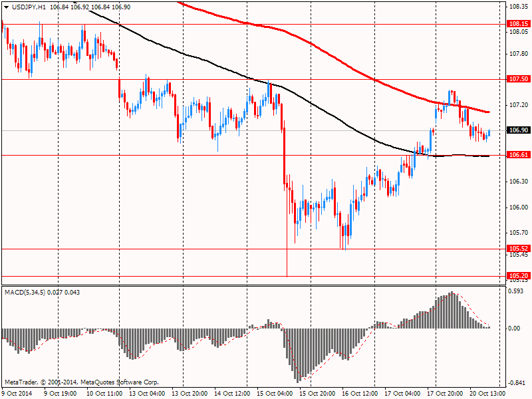Select the 105.20 red price level label
This screenshot has width=532, height=399.
click(x=519, y=276)
